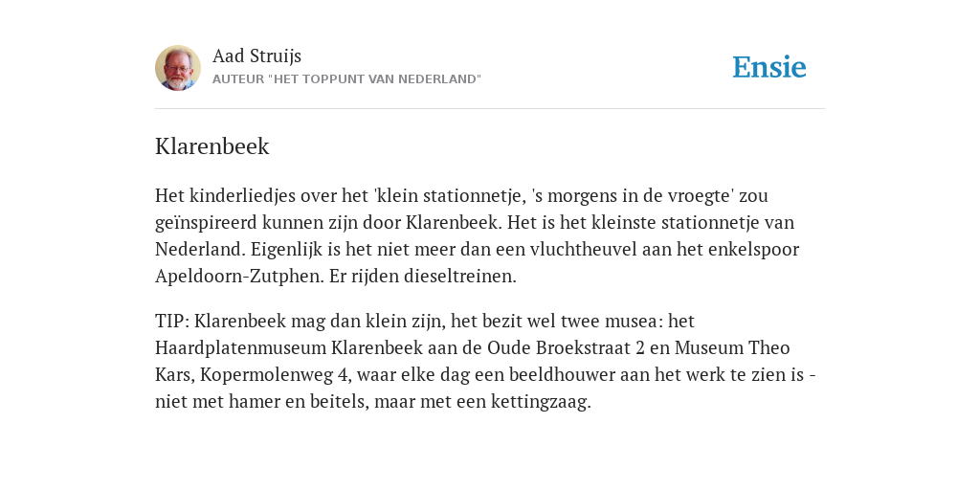Click the word 'Haardplatenmuseum' in the second paragraph
Screen dimensions: 980x490
click(240, 347)
